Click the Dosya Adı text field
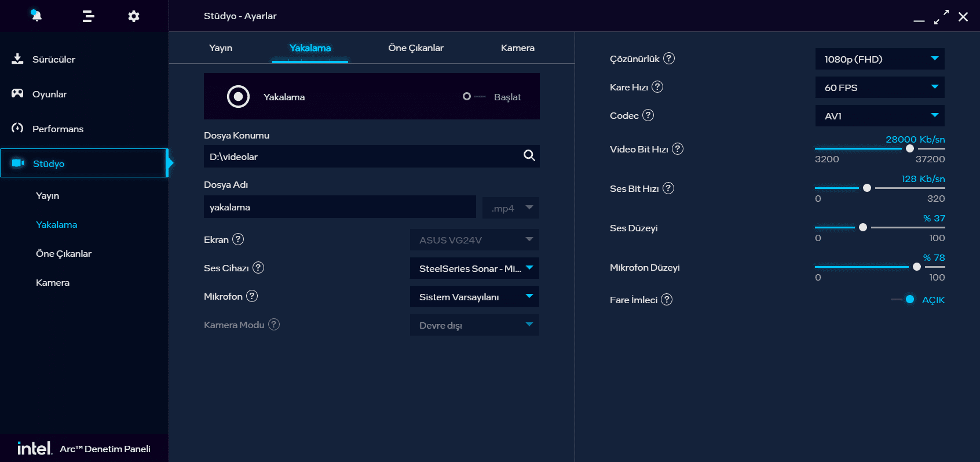Viewport: 980px width, 462px height. coord(339,207)
